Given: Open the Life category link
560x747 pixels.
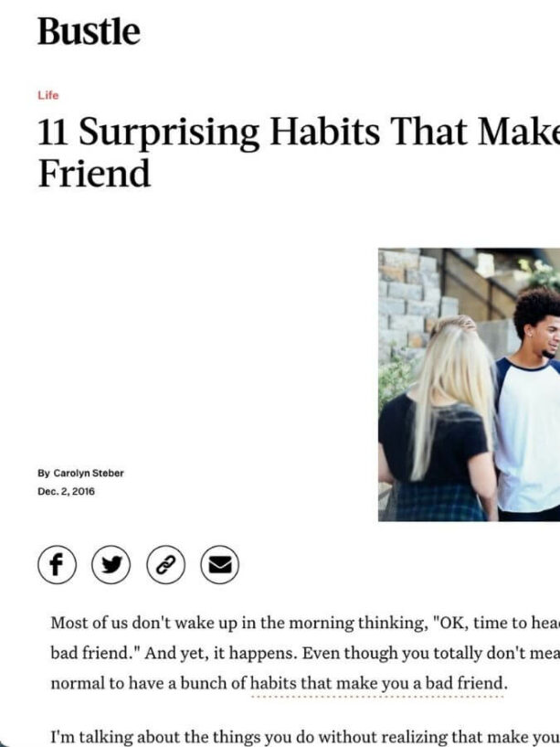Looking at the screenshot, I should (48, 95).
